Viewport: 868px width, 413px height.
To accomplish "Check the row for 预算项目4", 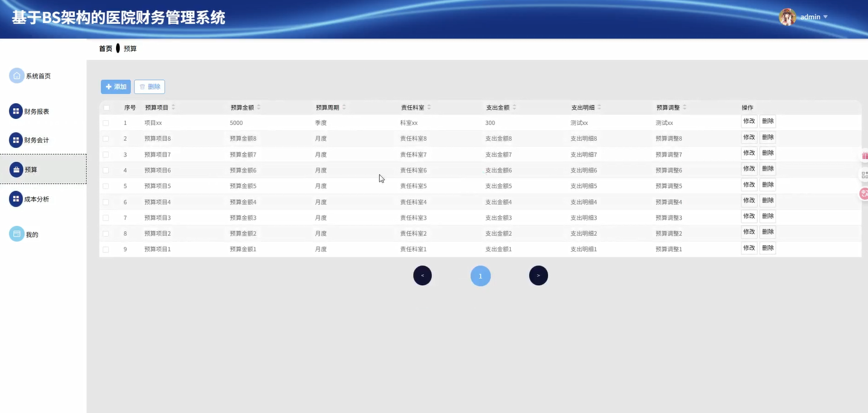I will (106, 202).
